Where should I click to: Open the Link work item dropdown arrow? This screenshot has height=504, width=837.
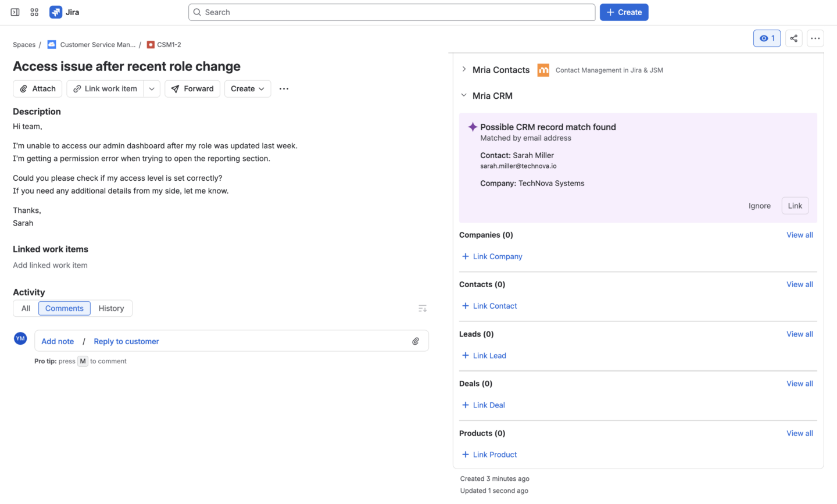tap(152, 89)
